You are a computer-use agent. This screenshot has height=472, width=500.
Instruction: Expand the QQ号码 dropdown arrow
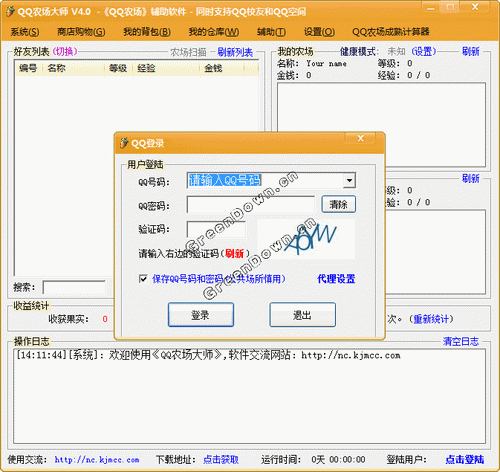[349, 181]
